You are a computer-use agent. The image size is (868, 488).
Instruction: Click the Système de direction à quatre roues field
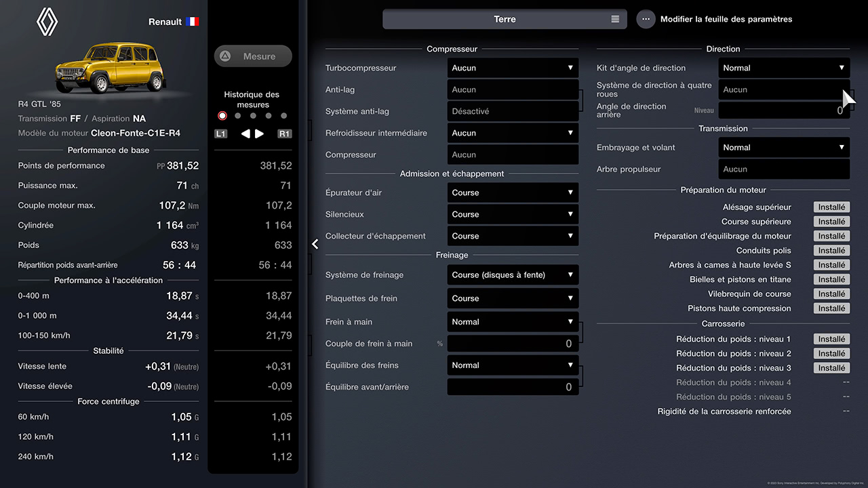pos(784,89)
